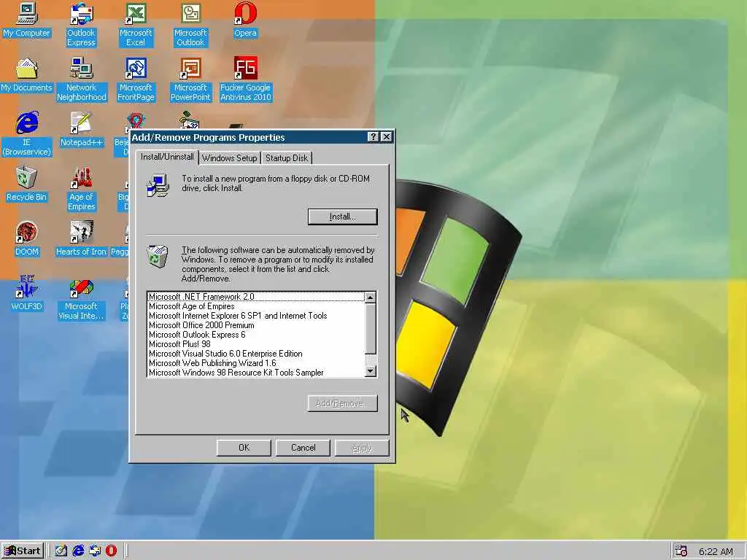The height and width of the screenshot is (560, 747).
Task: Click the software list scrollbar thumb
Action: pos(371,328)
